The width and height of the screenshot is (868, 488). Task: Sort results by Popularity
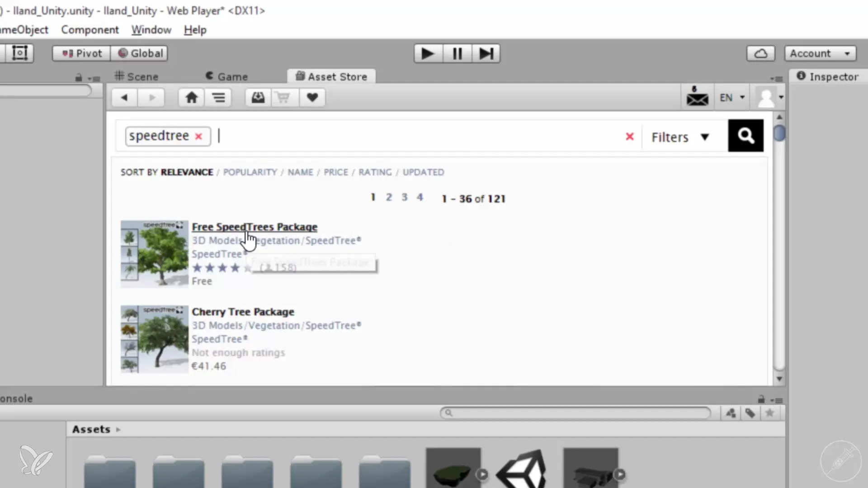(250, 172)
